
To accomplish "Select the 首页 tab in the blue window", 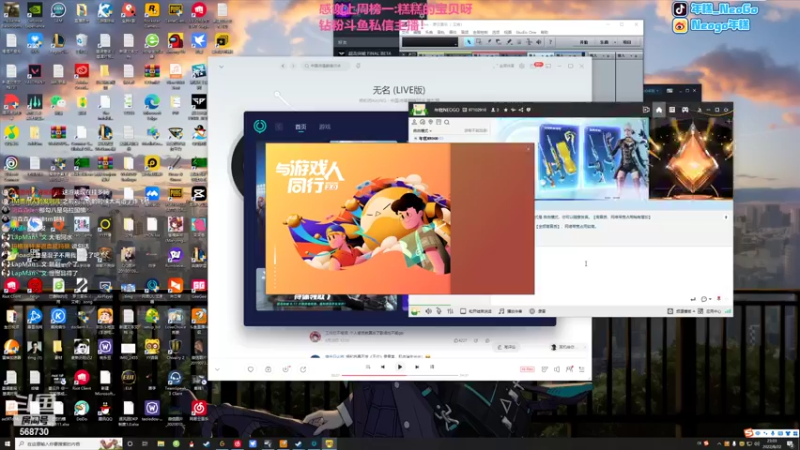I will tap(301, 127).
